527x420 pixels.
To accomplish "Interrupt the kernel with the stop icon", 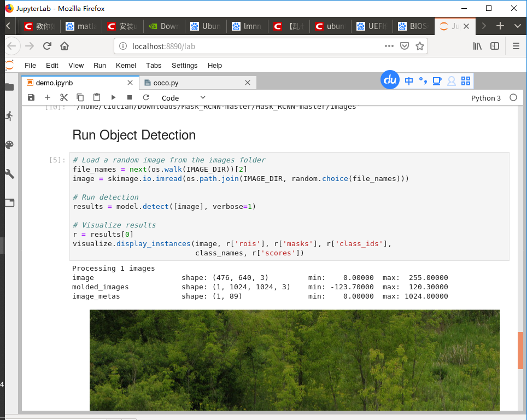I will pos(130,97).
